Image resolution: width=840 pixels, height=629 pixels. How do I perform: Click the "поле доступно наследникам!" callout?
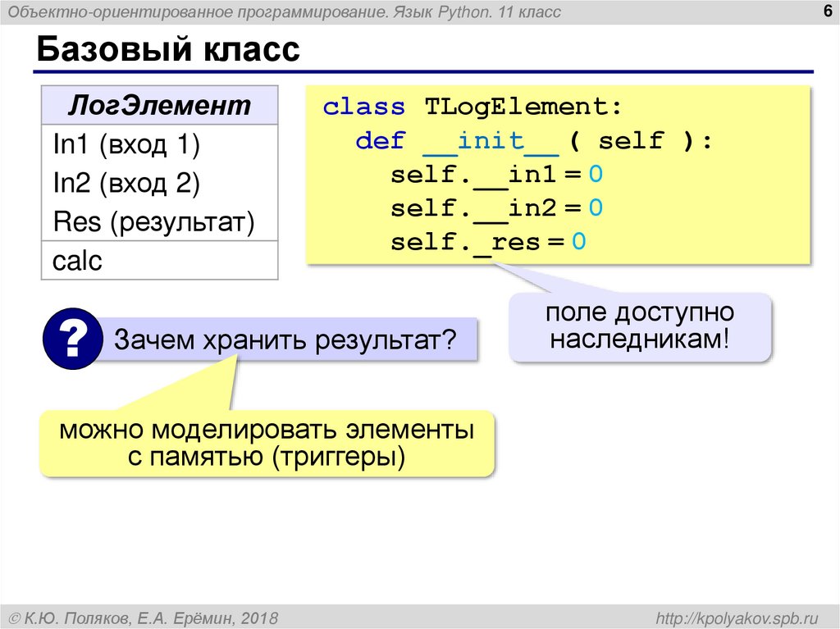640,326
